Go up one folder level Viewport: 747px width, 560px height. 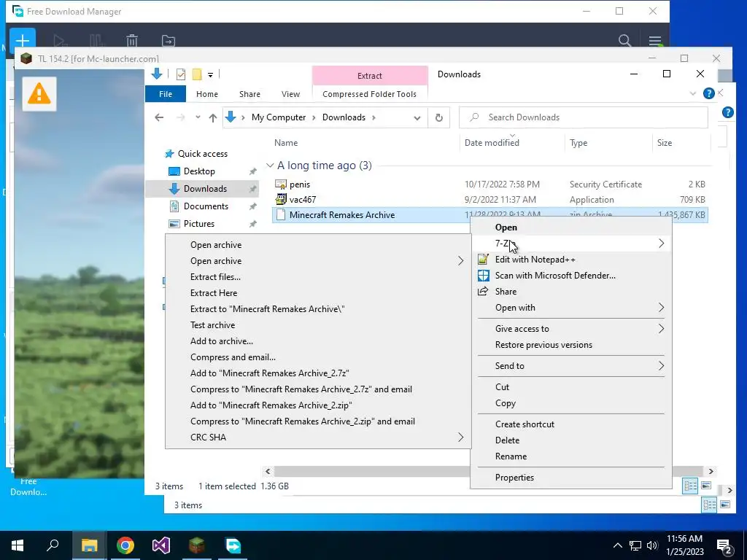pyautogui.click(x=213, y=117)
